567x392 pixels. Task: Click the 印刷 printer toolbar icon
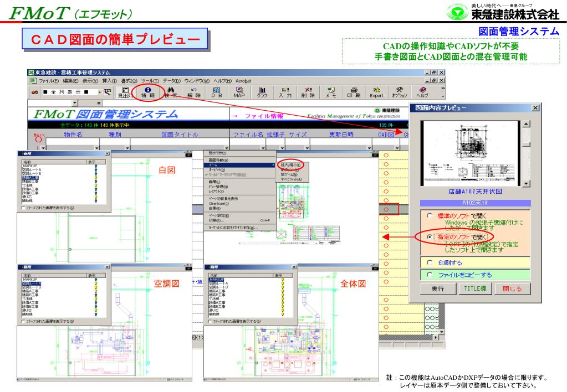tap(354, 92)
